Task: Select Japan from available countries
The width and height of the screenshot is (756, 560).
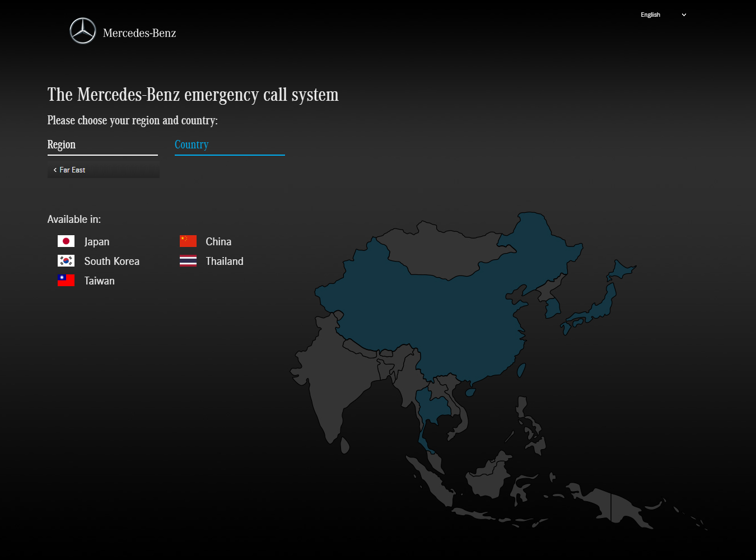Action: click(x=97, y=242)
